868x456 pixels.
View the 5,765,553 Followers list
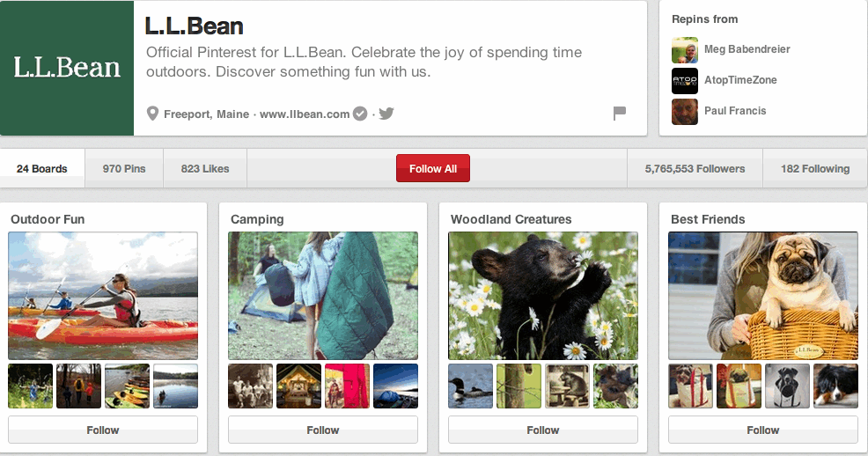(x=695, y=168)
